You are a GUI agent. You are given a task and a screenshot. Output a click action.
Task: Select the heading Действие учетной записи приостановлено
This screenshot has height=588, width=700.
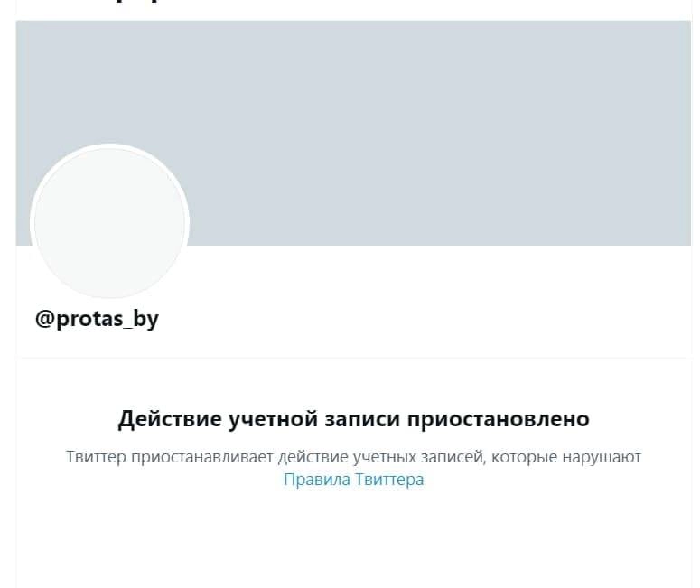click(353, 419)
